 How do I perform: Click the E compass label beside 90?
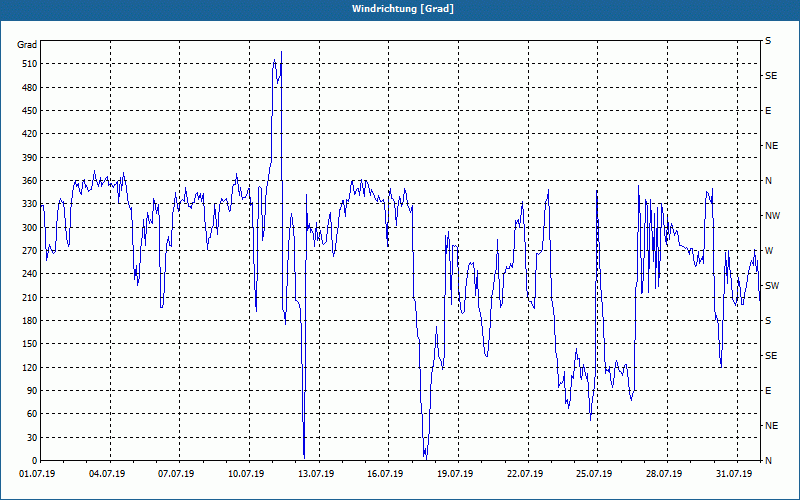[x=768, y=391]
